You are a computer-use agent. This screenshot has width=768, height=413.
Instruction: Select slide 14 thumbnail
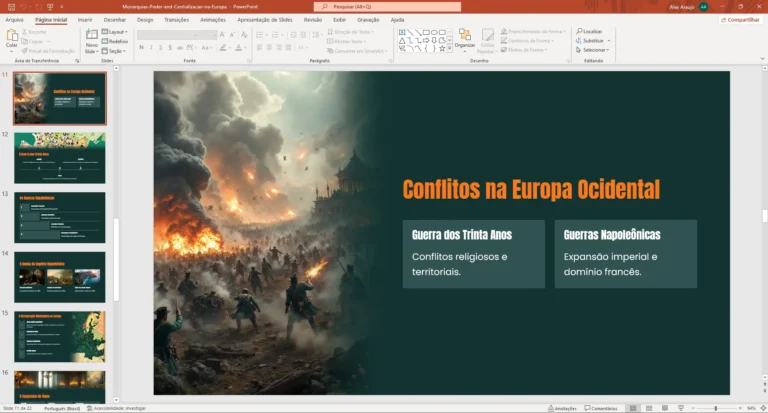(x=60, y=277)
